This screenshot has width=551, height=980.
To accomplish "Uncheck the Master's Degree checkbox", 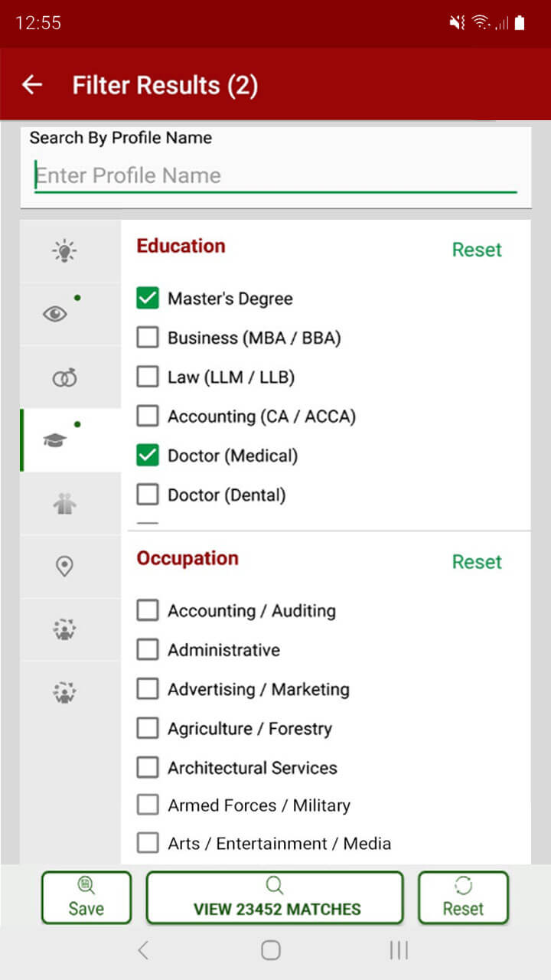I will click(x=148, y=299).
